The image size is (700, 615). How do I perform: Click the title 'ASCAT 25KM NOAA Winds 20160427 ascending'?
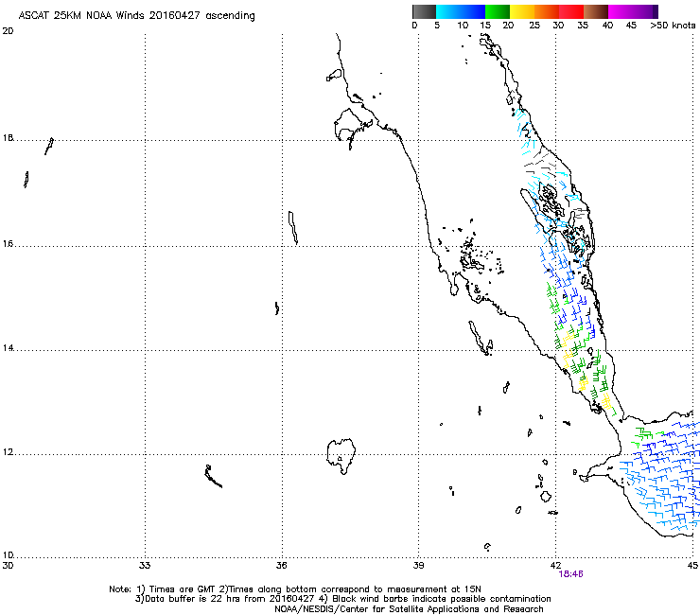pyautogui.click(x=136, y=16)
